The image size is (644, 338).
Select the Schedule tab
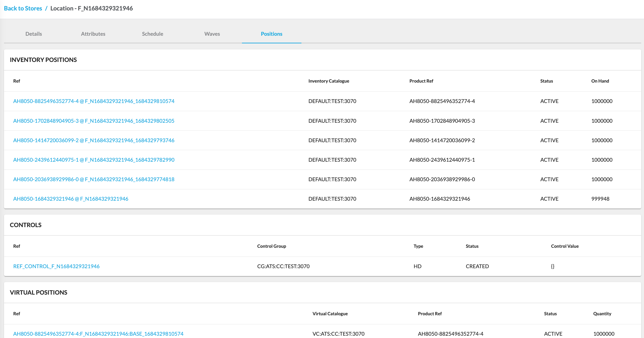(x=152, y=34)
